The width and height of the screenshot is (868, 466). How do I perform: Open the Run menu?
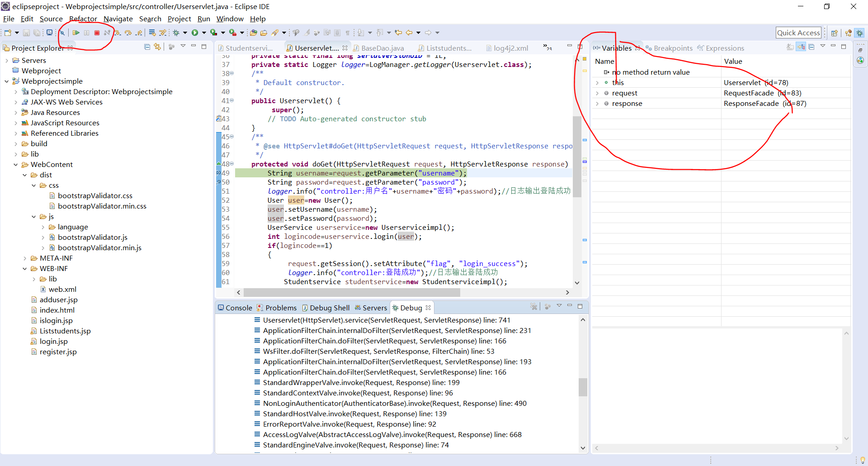tap(204, 19)
